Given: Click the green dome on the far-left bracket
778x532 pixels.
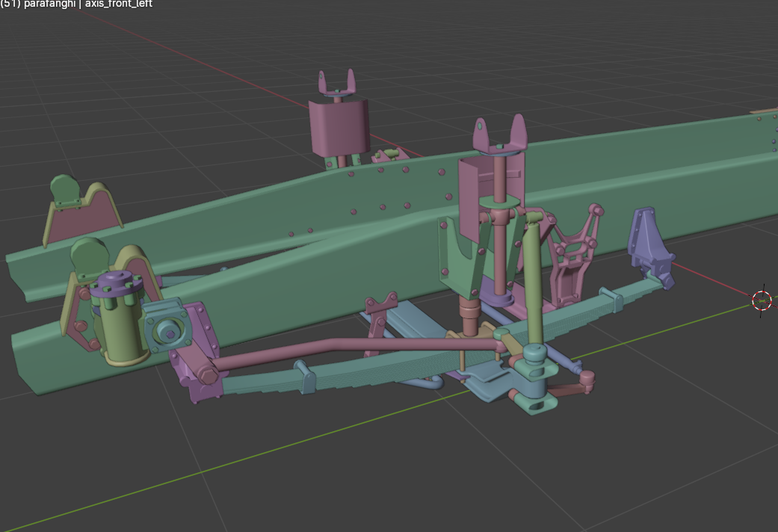Looking at the screenshot, I should click(64, 187).
